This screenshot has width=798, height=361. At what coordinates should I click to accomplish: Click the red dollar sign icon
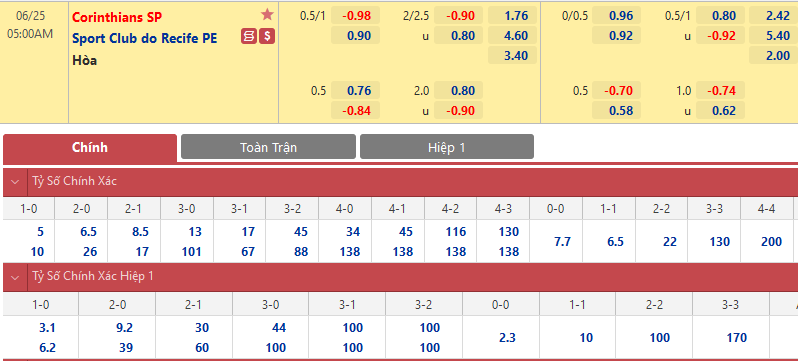pyautogui.click(x=267, y=37)
